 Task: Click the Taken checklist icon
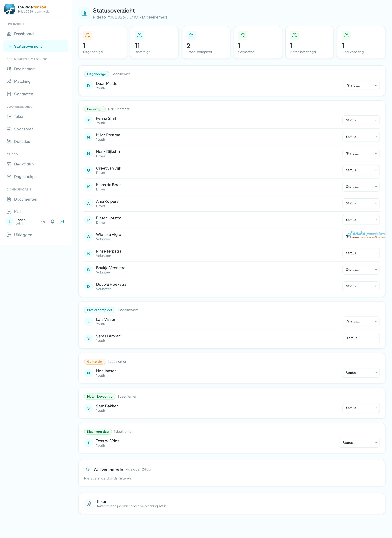9,116
